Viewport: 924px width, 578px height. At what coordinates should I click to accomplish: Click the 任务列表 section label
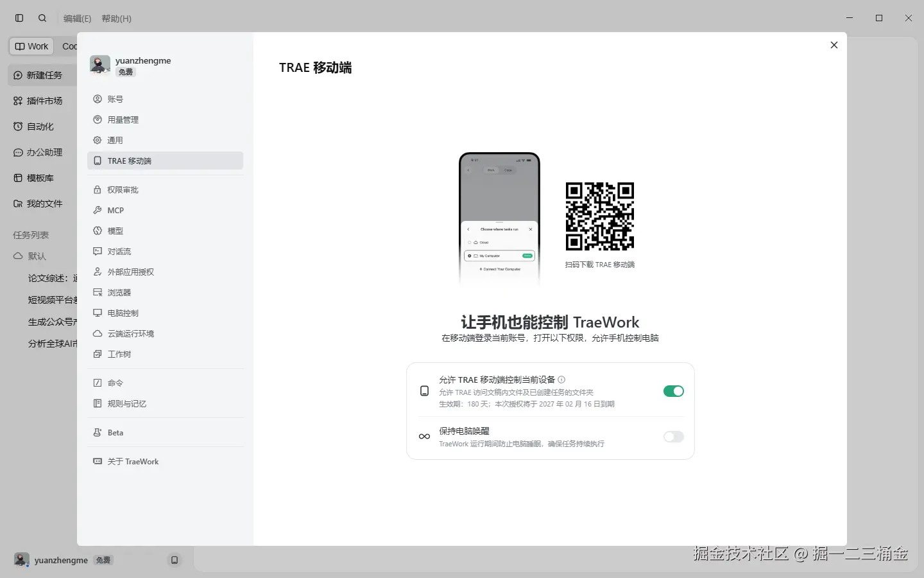(x=31, y=235)
